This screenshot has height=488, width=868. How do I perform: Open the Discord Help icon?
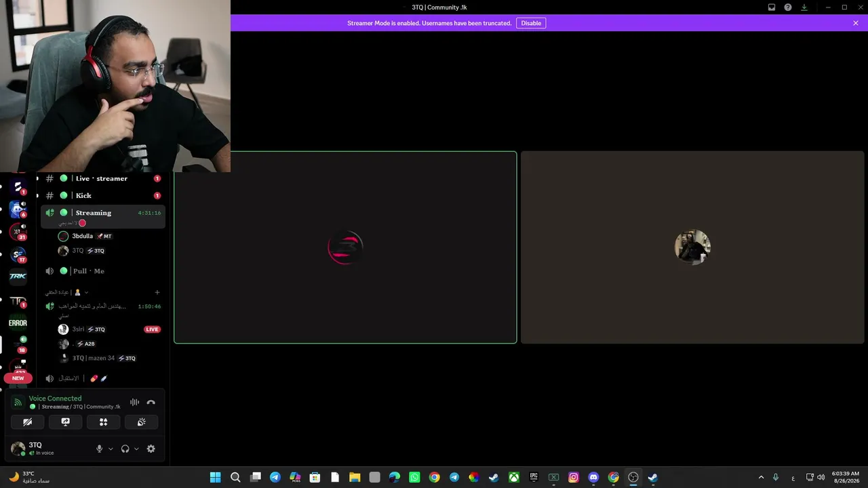pos(788,7)
